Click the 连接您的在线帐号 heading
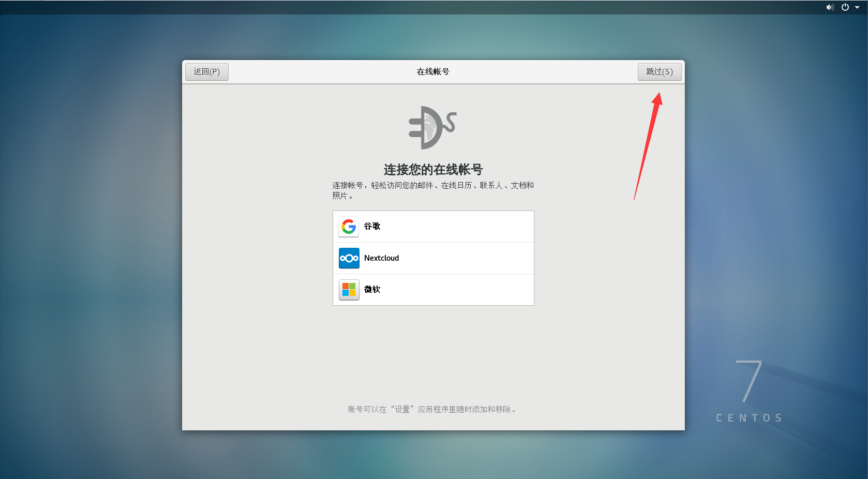868x479 pixels. (x=433, y=170)
